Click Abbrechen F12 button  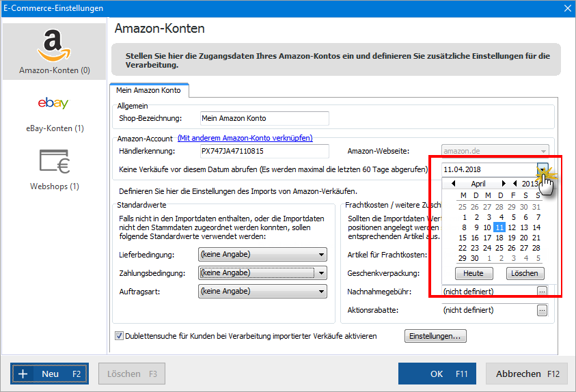pyautogui.click(x=527, y=374)
